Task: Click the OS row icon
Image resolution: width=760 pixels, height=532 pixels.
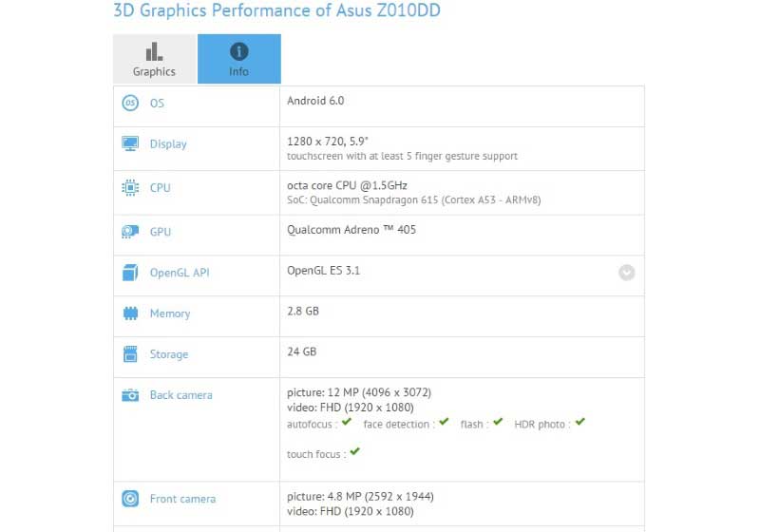Action: [130, 104]
